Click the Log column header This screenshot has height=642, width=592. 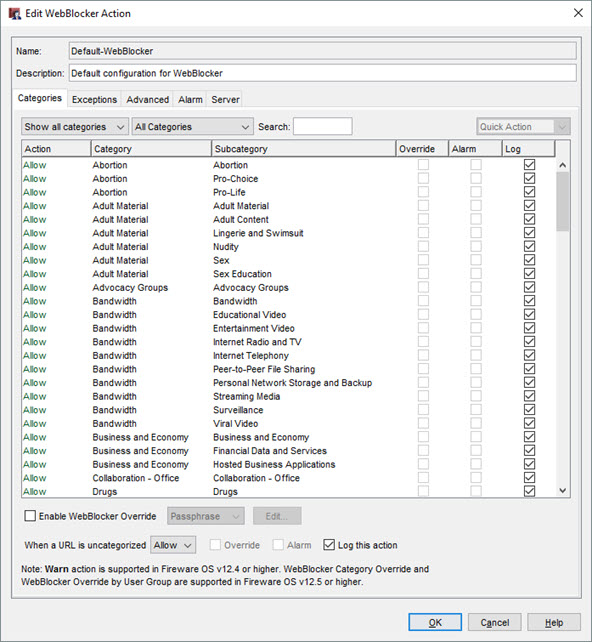529,149
